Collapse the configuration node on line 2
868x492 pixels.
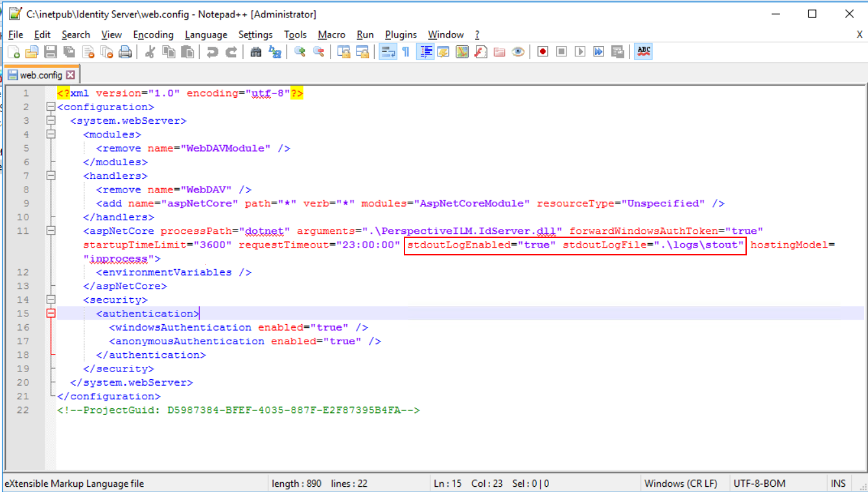[51, 107]
